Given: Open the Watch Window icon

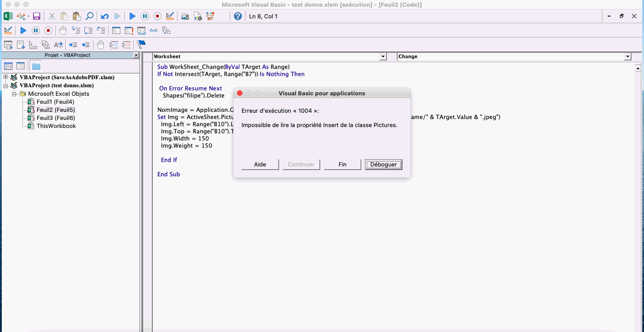Looking at the screenshot, I should point(141,30).
